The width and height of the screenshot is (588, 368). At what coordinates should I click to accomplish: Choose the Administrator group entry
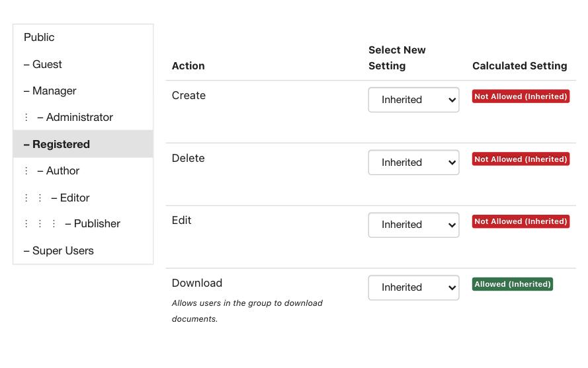[x=83, y=118]
